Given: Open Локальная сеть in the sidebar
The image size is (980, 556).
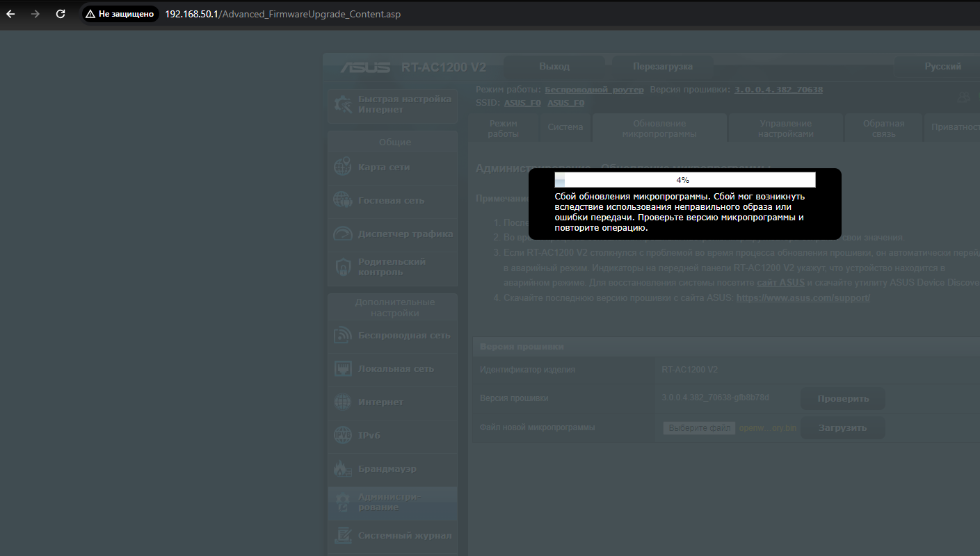Looking at the screenshot, I should 392,369.
